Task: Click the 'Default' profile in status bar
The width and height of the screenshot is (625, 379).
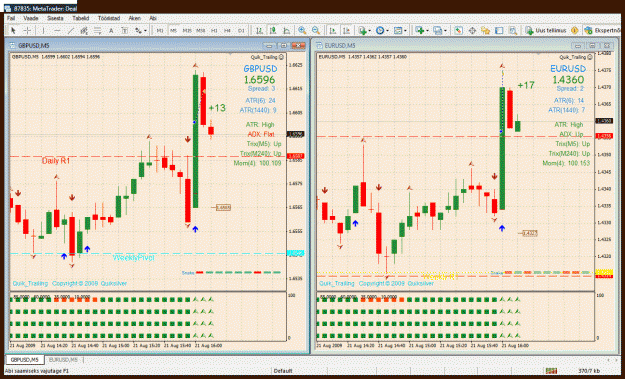Action: point(283,371)
